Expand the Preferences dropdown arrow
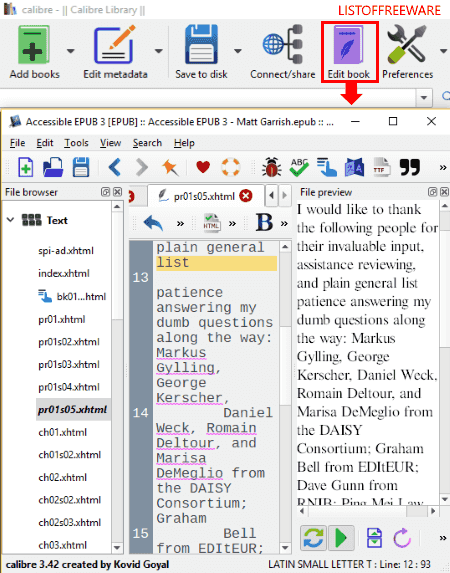This screenshot has width=450, height=573. coord(443,51)
